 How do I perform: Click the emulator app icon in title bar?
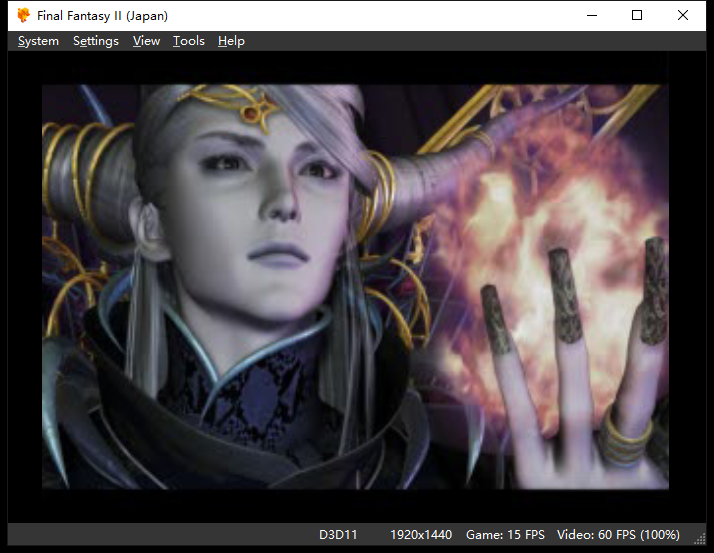click(23, 15)
